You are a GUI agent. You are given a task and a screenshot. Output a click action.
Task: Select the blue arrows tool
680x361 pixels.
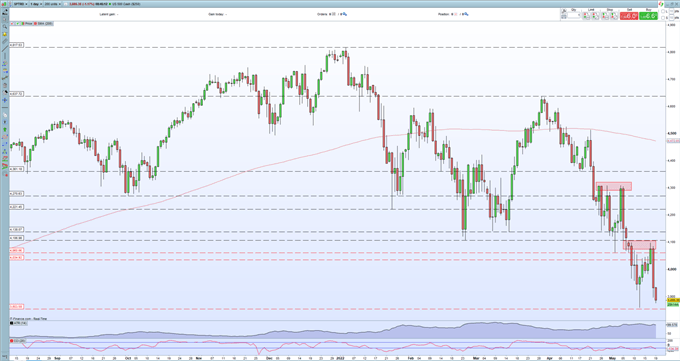5,144
